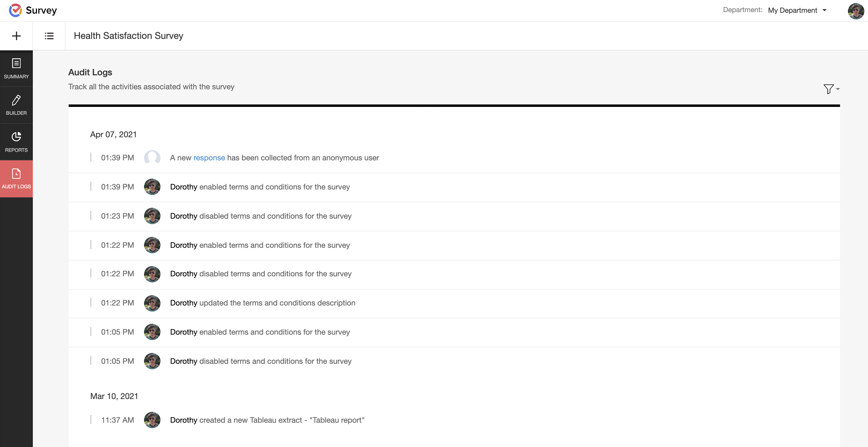Click Dorothy name in 01:23 PM entry

pyautogui.click(x=183, y=216)
